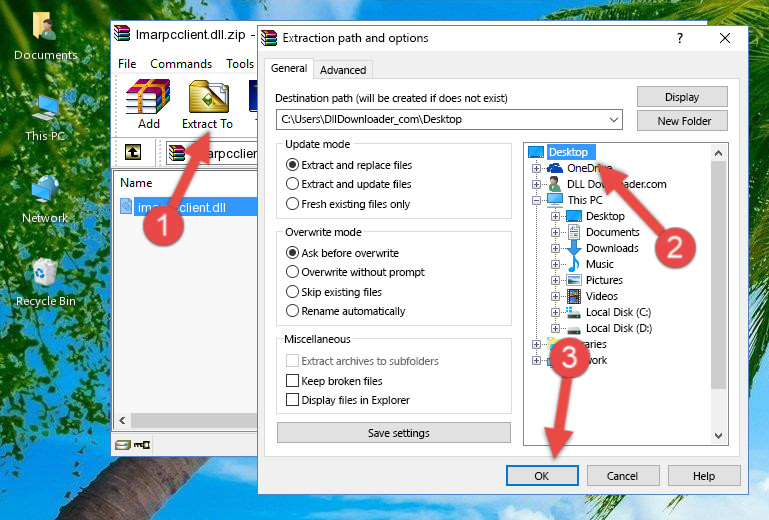Click the Cancel button

[622, 476]
